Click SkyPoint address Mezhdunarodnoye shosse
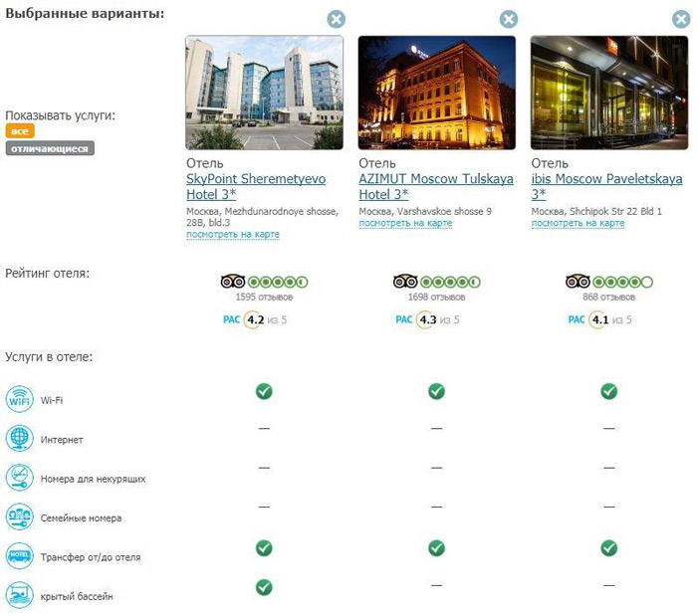 coord(262,217)
